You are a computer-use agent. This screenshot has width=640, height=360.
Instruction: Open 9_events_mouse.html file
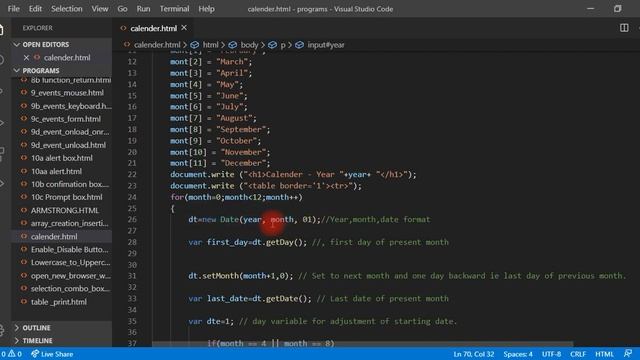click(67, 93)
